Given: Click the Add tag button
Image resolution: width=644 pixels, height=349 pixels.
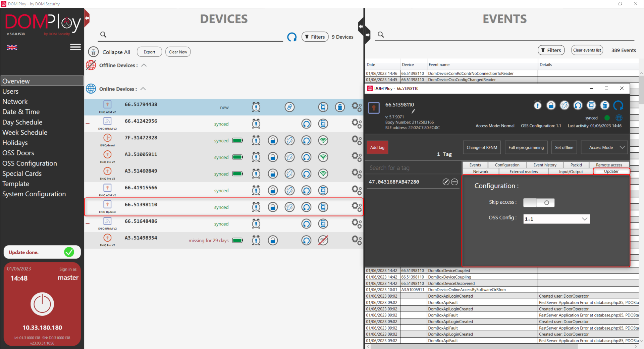Looking at the screenshot, I should point(377,147).
